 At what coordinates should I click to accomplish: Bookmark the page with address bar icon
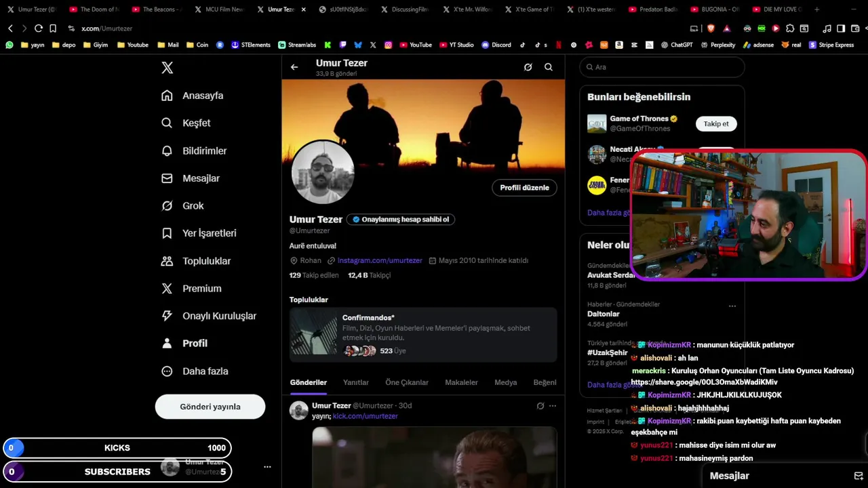point(53,28)
